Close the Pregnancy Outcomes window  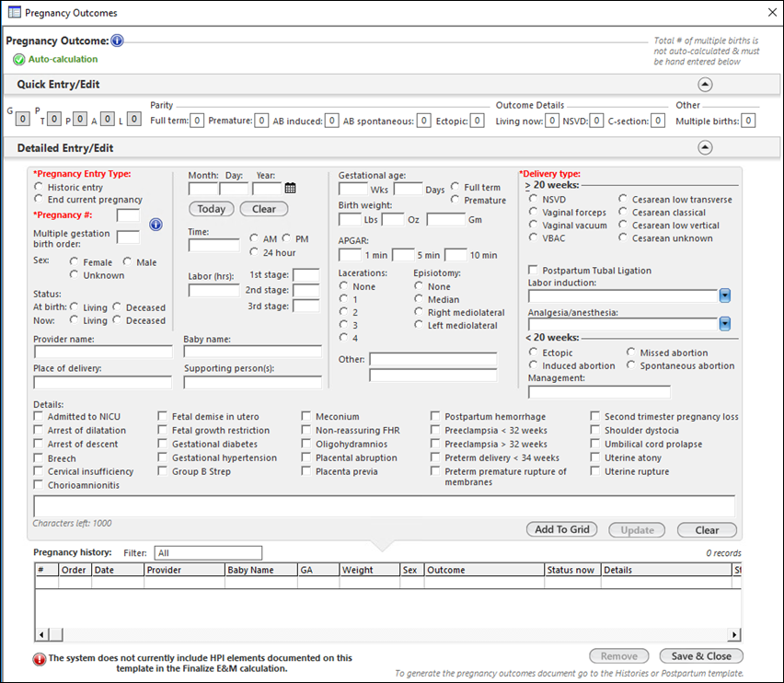pyautogui.click(x=772, y=13)
